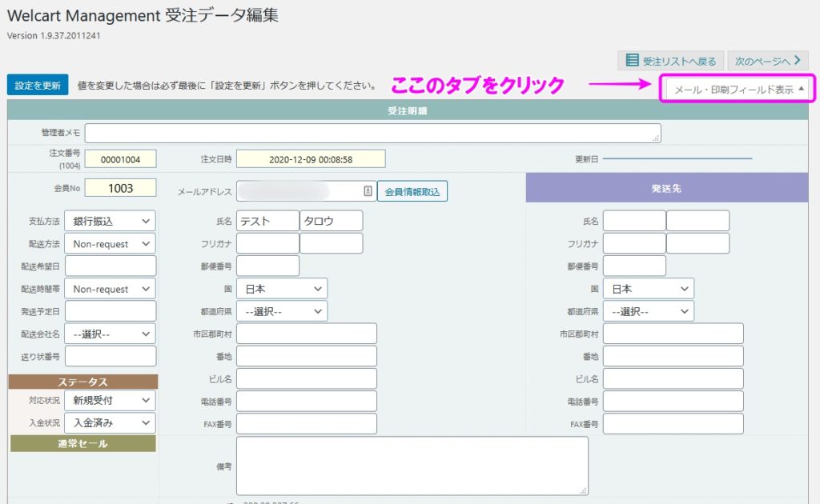Click the shipping destination 番地 field
This screenshot has width=820, height=504.
tap(673, 356)
